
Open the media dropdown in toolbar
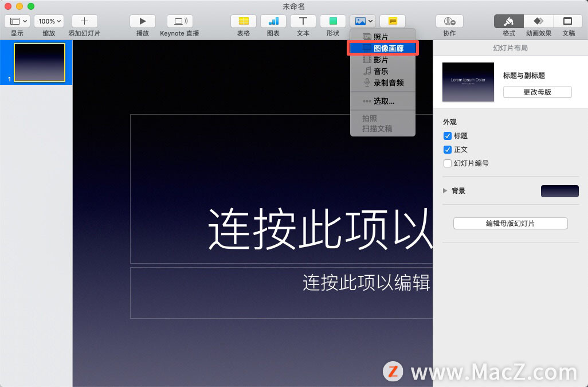363,21
